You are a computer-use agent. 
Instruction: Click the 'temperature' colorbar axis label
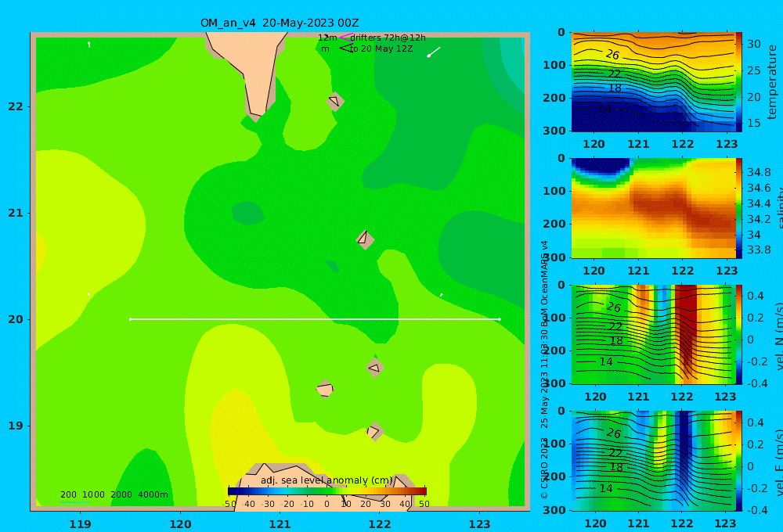click(x=772, y=82)
